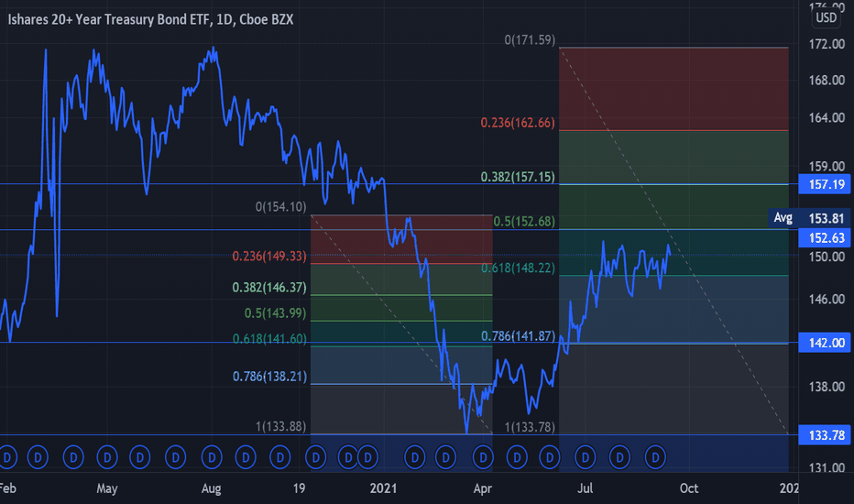Click the USD currency button

tap(826, 17)
